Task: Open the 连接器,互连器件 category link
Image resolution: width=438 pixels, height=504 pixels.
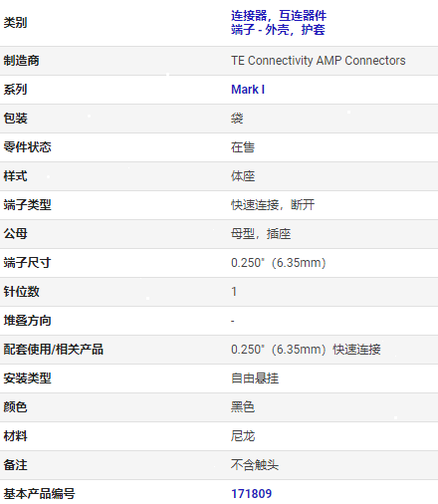Action: point(279,16)
